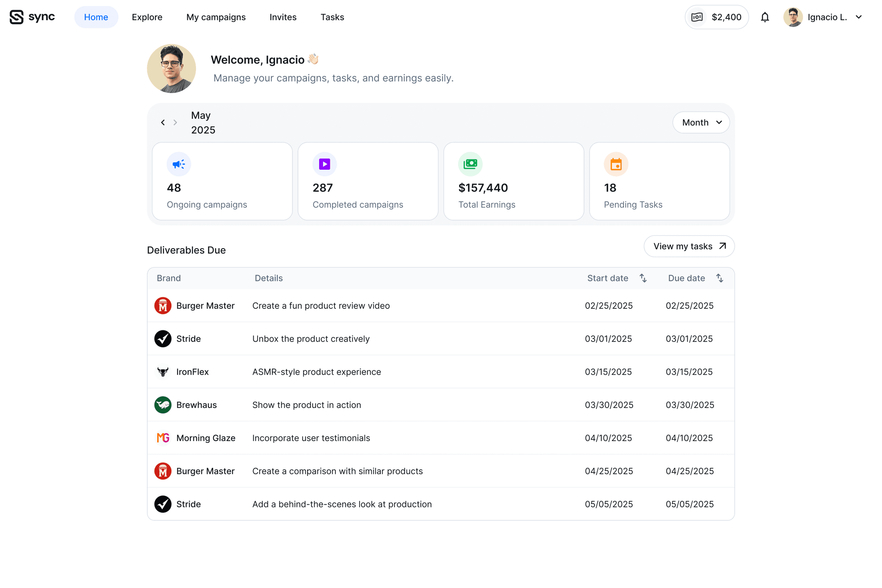Click the IronFlex bull logo
This screenshot has width=882, height=588.
(x=162, y=372)
